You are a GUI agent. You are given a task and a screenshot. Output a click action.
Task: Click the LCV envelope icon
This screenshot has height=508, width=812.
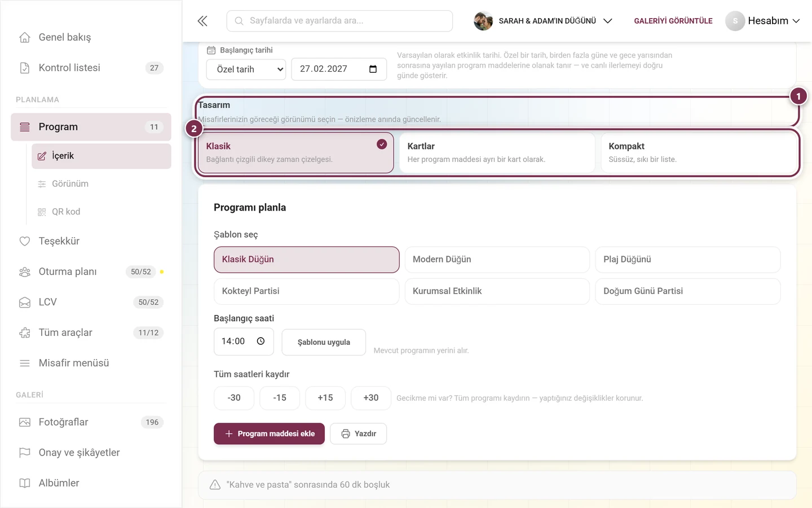pyautogui.click(x=25, y=302)
